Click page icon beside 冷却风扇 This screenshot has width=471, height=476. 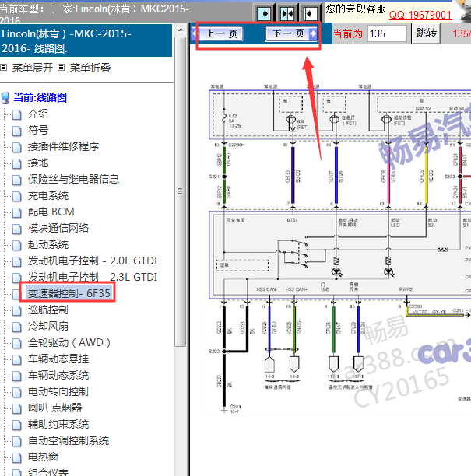pyautogui.click(x=17, y=327)
